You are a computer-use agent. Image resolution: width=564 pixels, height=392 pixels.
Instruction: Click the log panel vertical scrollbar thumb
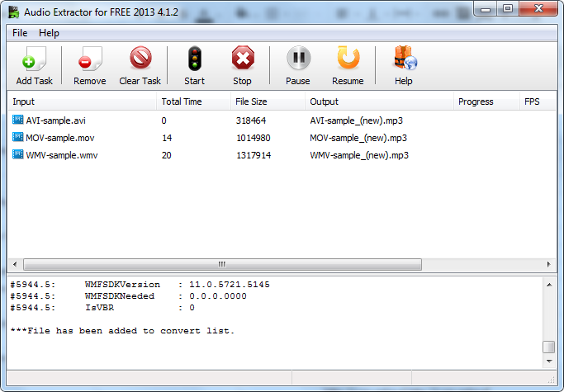tap(549, 347)
